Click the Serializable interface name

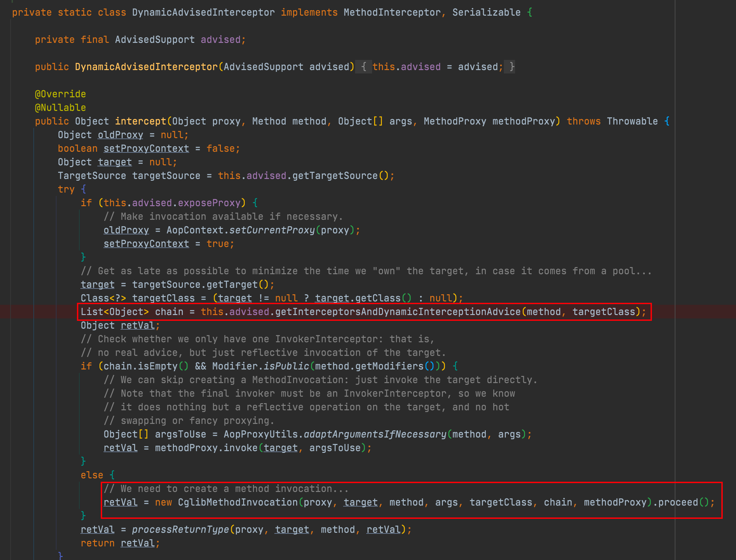486,12
